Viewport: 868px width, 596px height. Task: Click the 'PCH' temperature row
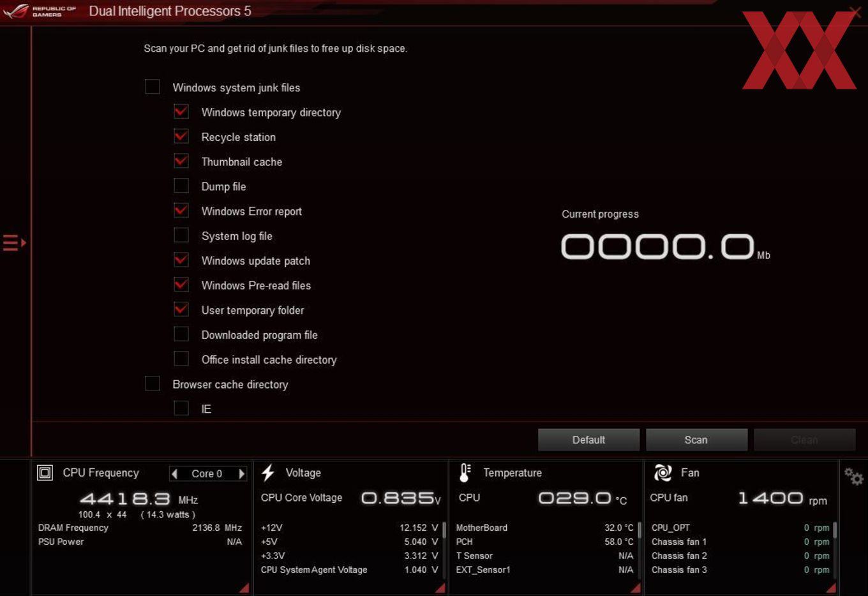[x=544, y=542]
